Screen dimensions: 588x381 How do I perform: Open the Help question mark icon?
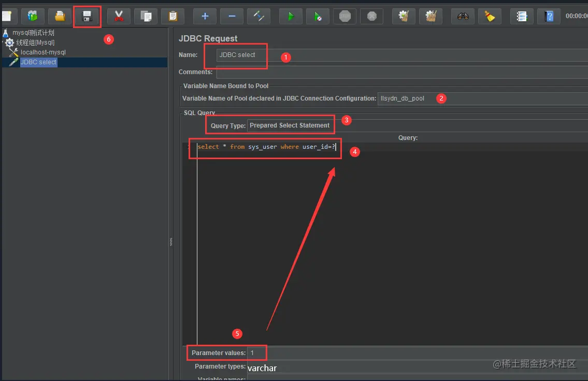(549, 16)
